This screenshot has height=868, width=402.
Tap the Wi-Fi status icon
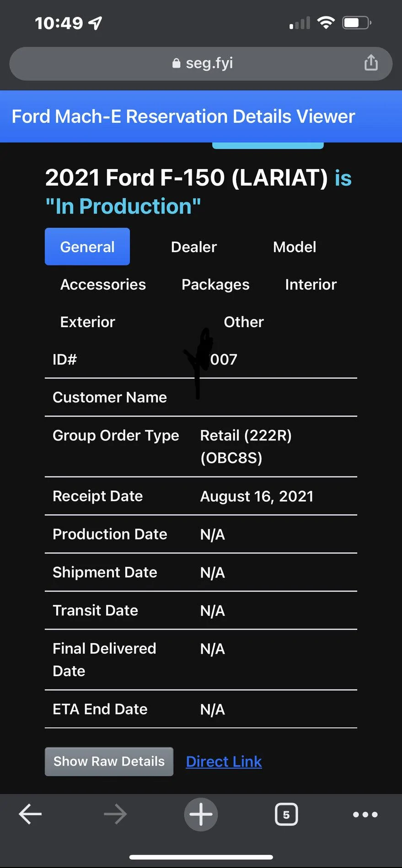[326, 22]
